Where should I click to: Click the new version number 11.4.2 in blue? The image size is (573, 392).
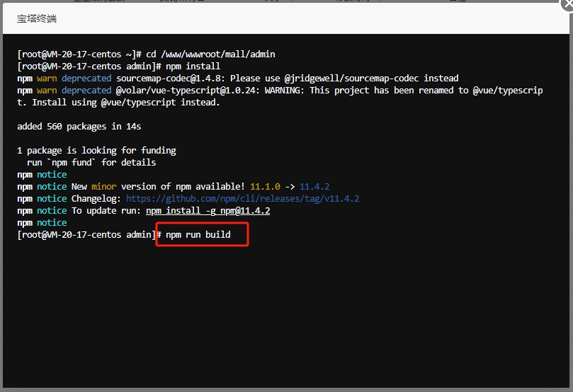tap(314, 187)
